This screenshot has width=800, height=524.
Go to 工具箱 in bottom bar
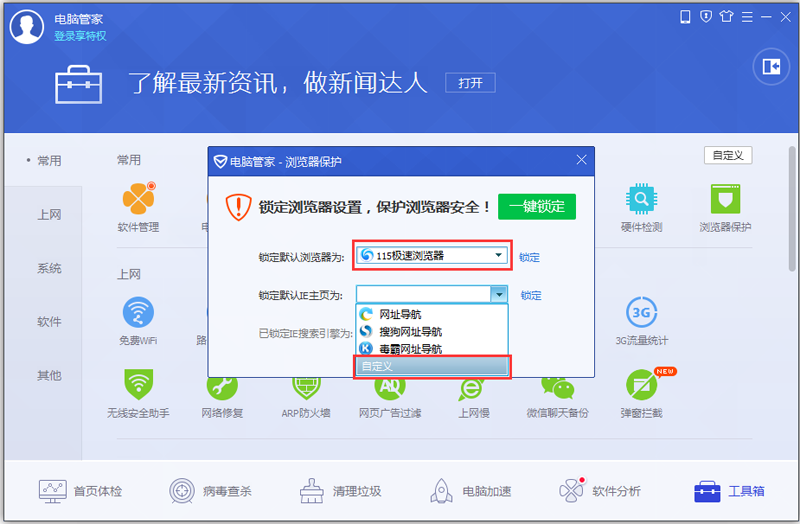point(730,491)
